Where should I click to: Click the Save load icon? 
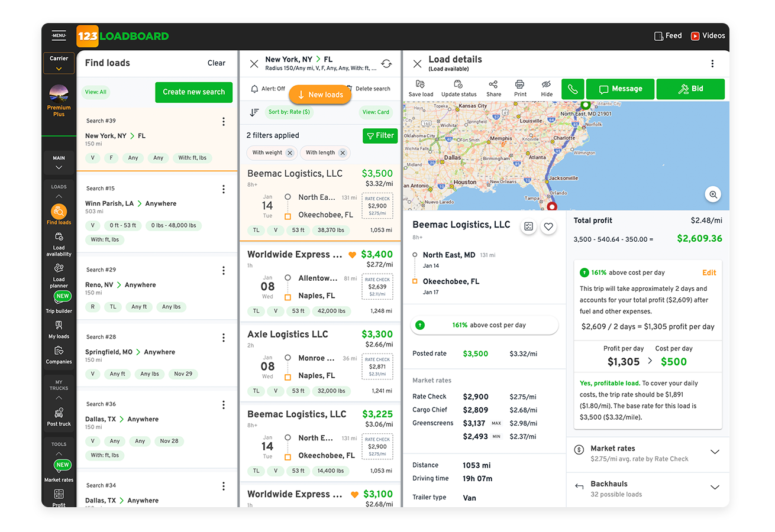coord(421,85)
